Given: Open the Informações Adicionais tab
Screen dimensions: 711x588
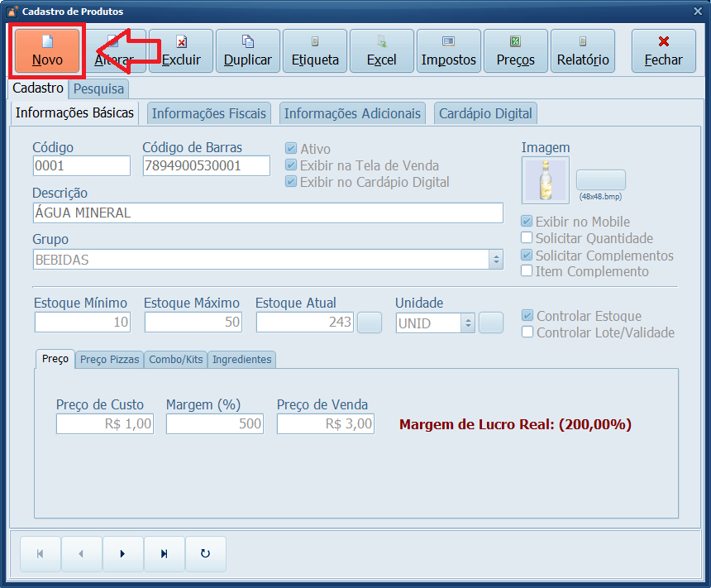Looking at the screenshot, I should [352, 113].
